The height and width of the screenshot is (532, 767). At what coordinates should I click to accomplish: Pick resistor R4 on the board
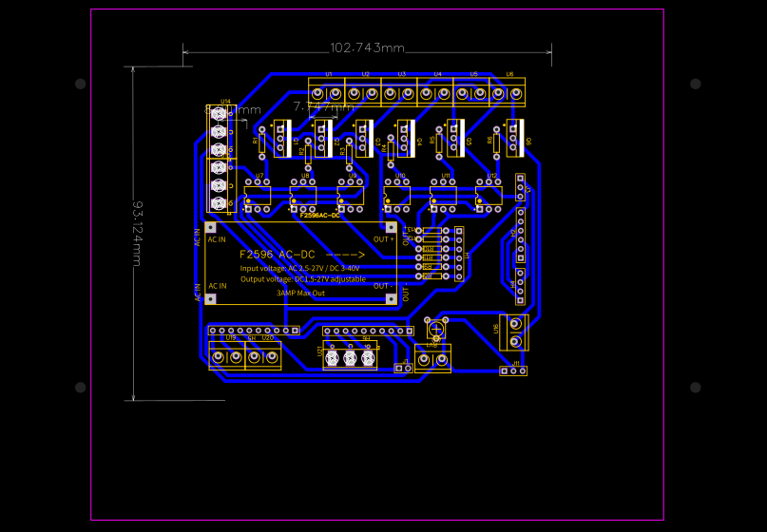click(391, 152)
